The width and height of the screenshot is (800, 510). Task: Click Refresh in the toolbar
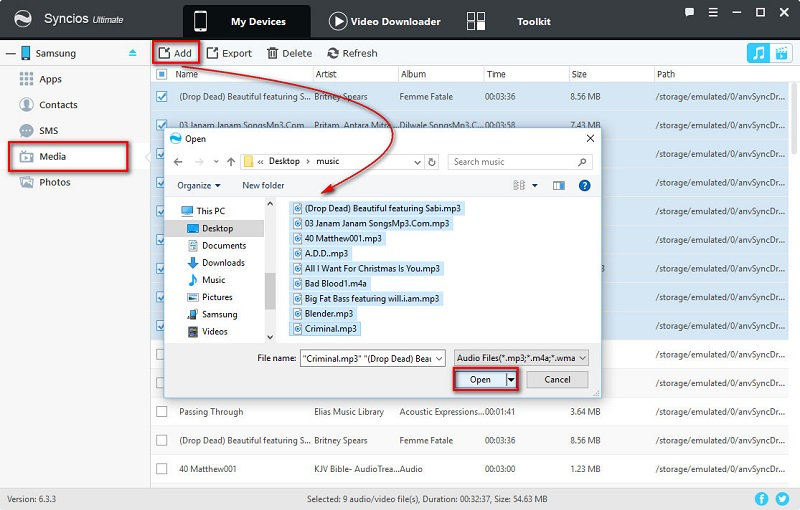[353, 53]
